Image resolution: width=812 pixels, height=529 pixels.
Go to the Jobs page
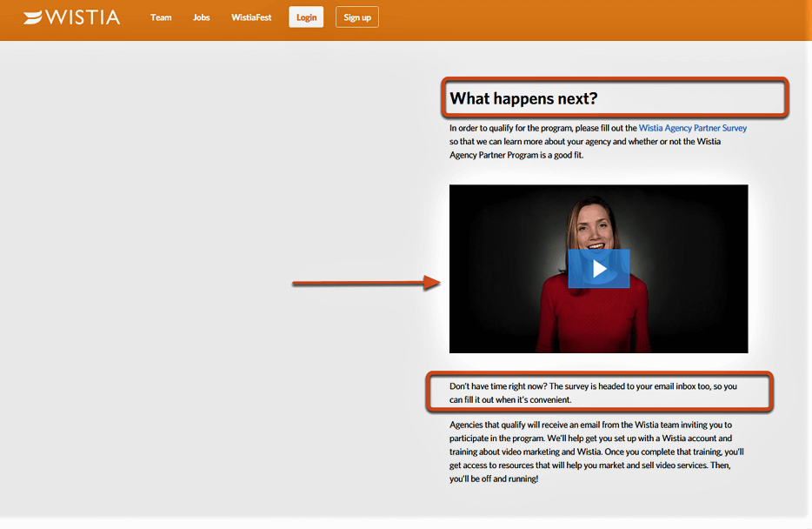click(x=201, y=17)
